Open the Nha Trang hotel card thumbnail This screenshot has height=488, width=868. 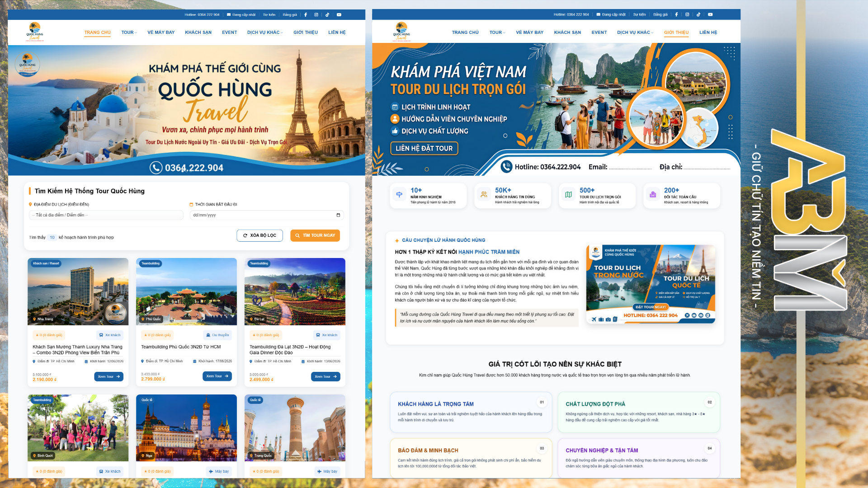click(78, 291)
